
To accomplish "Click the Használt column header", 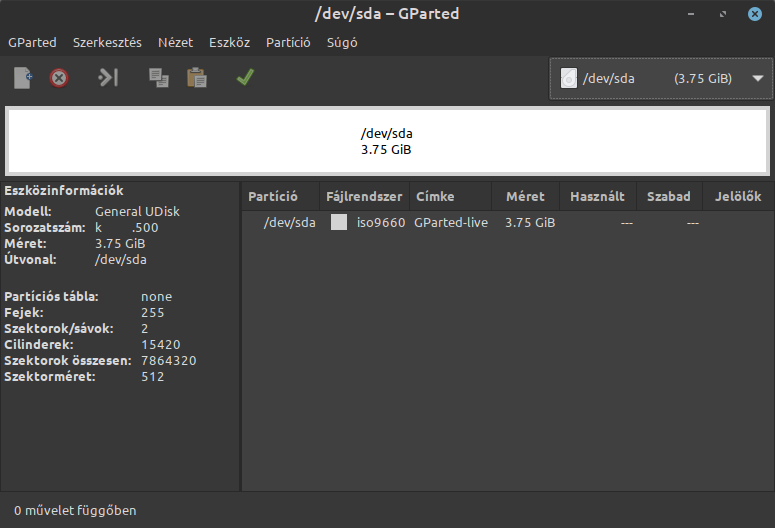I will pos(598,196).
